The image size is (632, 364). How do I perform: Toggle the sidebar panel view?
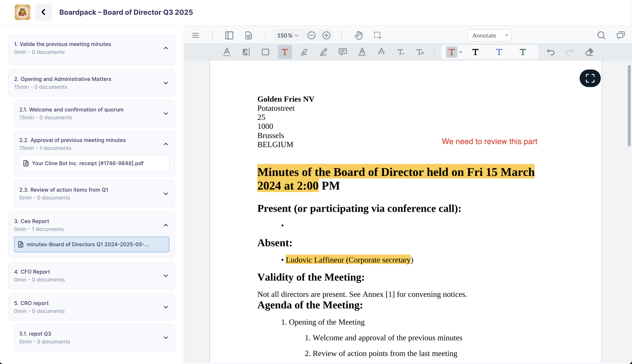pos(229,35)
